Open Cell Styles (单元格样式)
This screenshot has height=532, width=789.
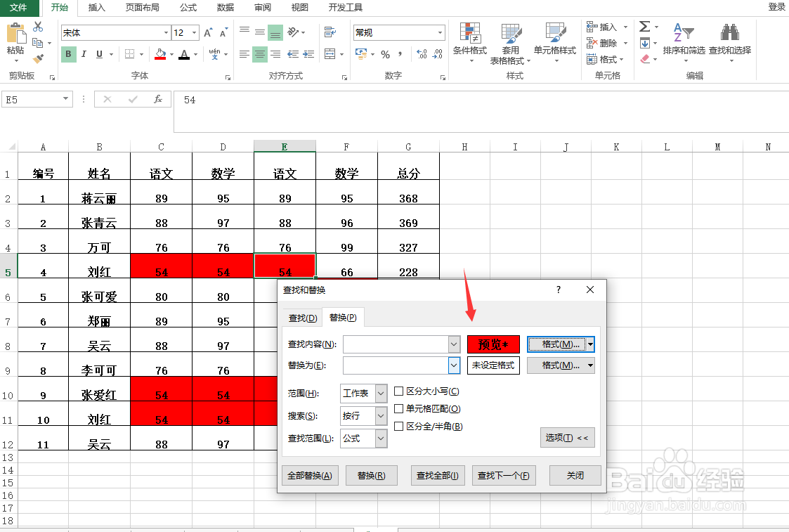[555, 44]
